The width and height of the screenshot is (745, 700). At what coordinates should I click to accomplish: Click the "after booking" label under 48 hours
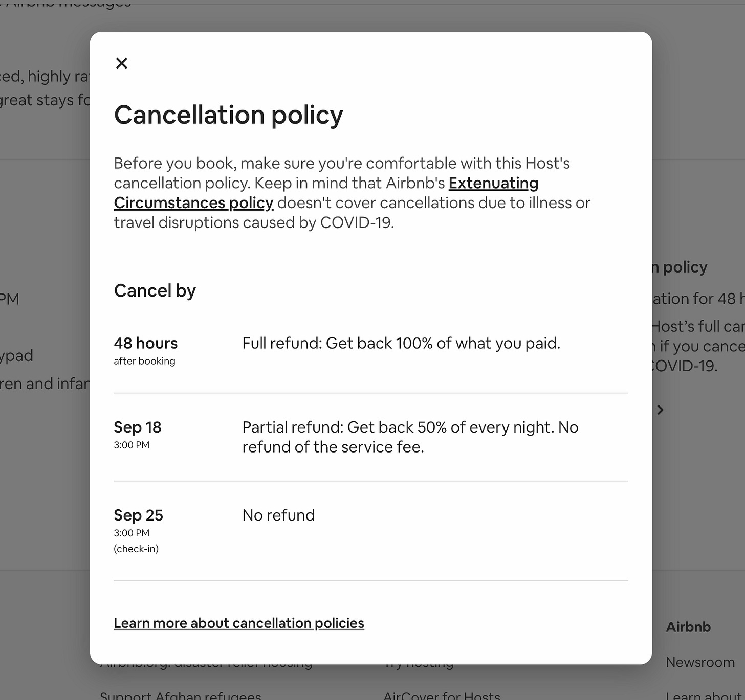click(x=144, y=361)
